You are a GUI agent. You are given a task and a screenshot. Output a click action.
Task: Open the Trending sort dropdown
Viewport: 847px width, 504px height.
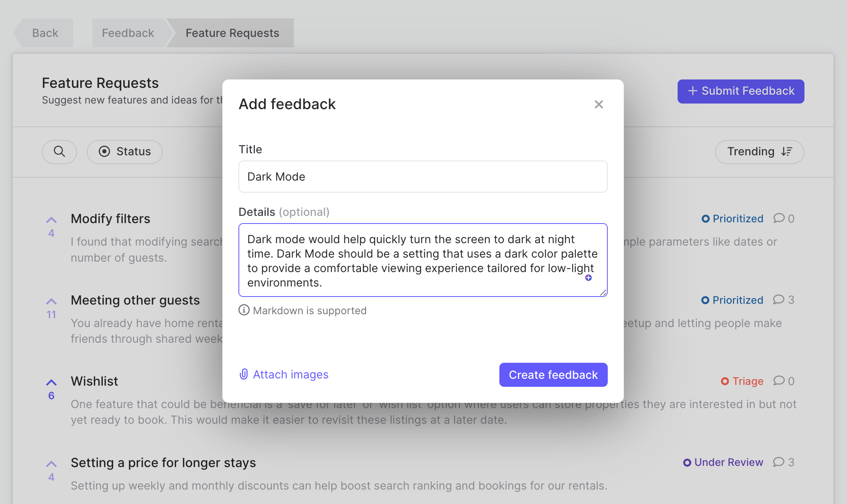coord(759,152)
